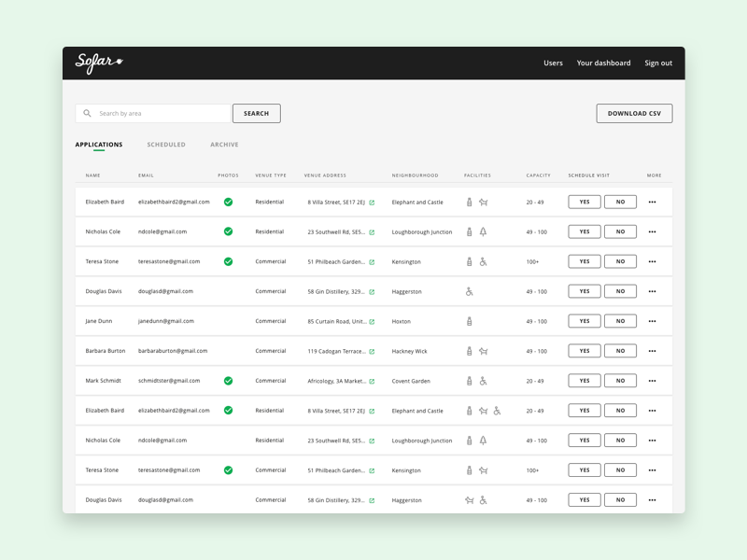The image size is (747, 560).
Task: Click the bottle facility icon in Mark Schmidt row
Action: tap(470, 381)
